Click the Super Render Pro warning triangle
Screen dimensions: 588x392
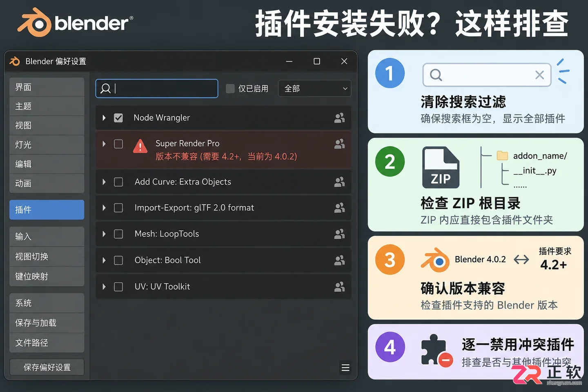tap(140, 146)
